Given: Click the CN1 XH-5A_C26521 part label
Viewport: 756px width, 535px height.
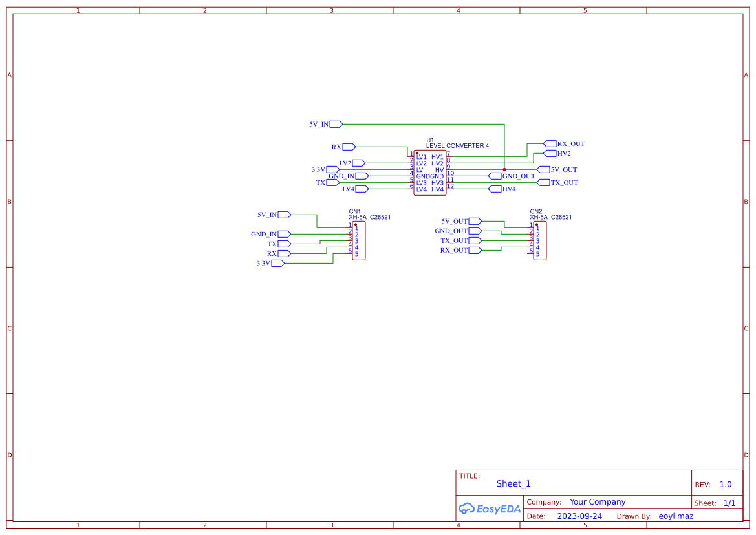Looking at the screenshot, I should point(370,217).
